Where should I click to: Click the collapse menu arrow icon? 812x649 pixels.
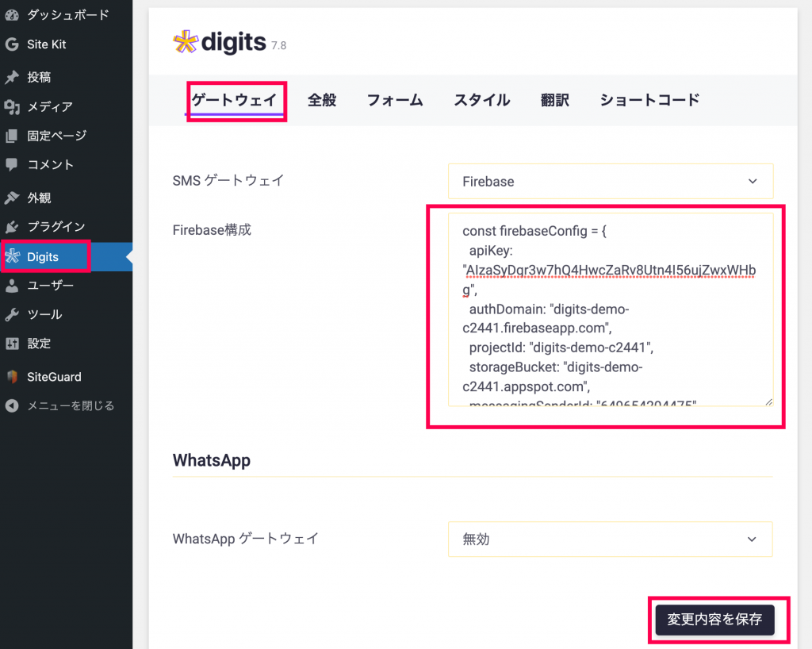pos(12,405)
